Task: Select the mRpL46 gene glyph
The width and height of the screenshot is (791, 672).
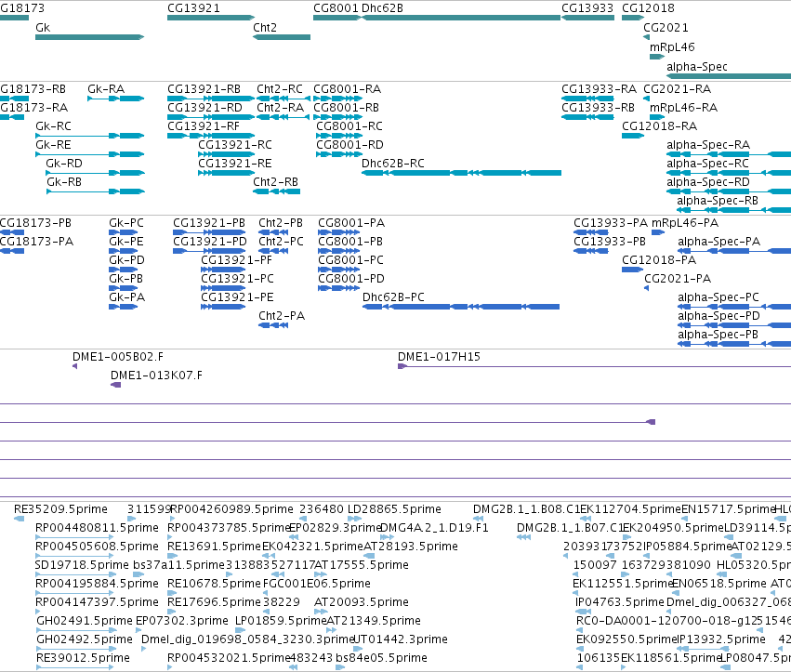Action: (657, 57)
